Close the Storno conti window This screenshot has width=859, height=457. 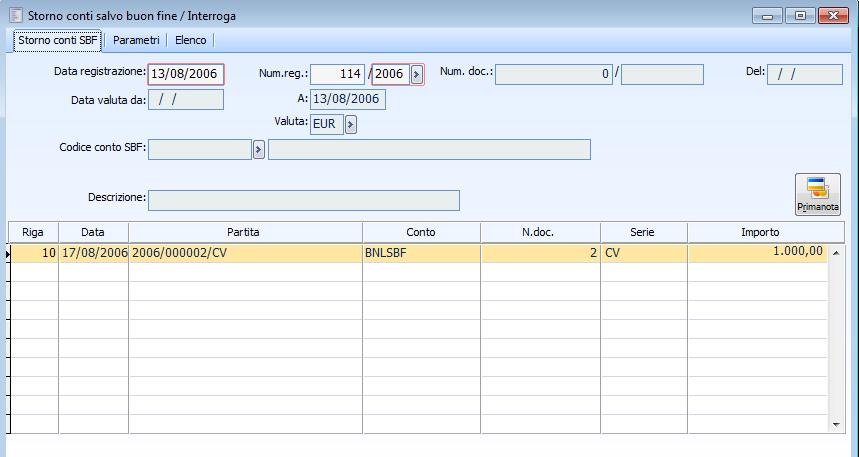(833, 16)
